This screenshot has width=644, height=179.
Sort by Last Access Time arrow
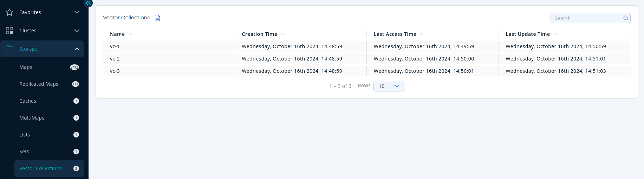pos(422,34)
